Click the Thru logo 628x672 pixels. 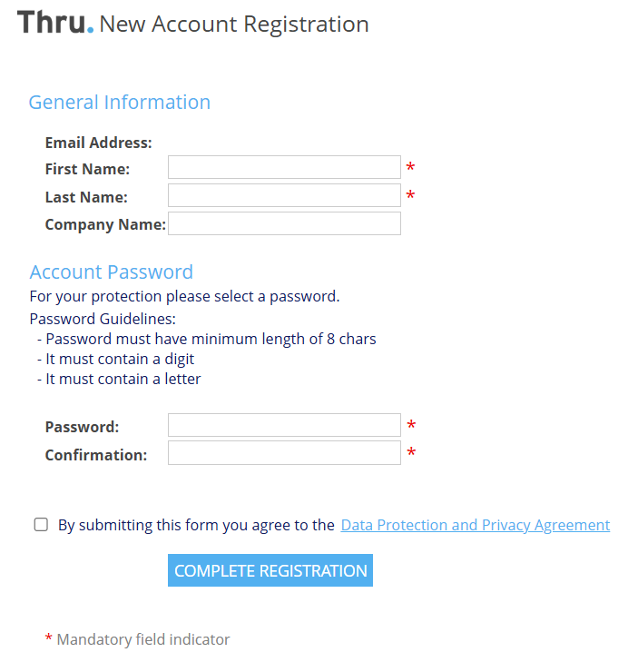coord(54,23)
